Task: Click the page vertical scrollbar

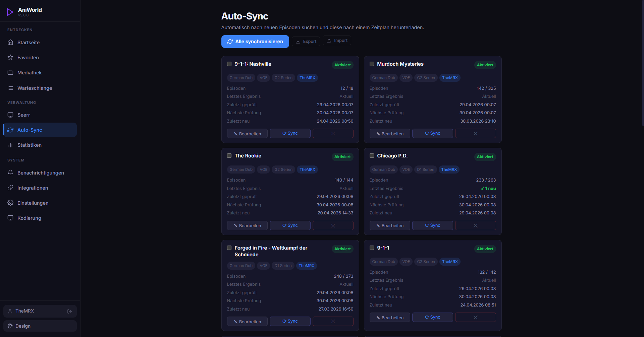Action: point(643,64)
